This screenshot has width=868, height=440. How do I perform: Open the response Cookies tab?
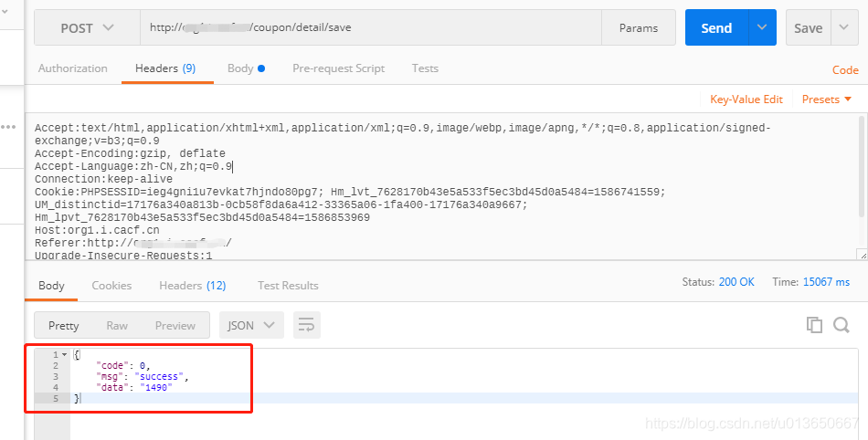(111, 286)
